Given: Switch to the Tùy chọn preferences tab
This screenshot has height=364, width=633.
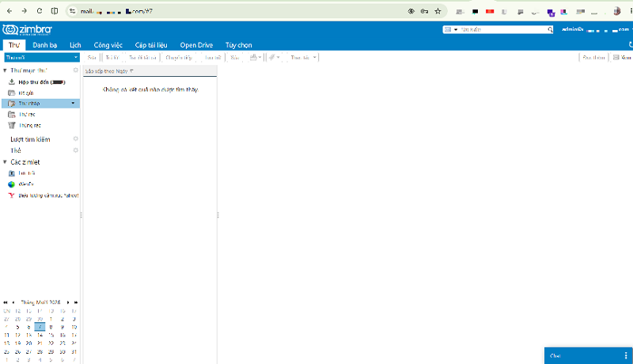Looking at the screenshot, I should pos(239,45).
